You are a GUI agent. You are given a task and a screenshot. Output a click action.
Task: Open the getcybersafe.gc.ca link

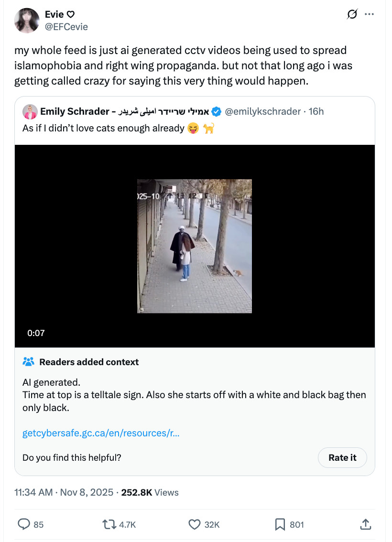click(x=101, y=434)
